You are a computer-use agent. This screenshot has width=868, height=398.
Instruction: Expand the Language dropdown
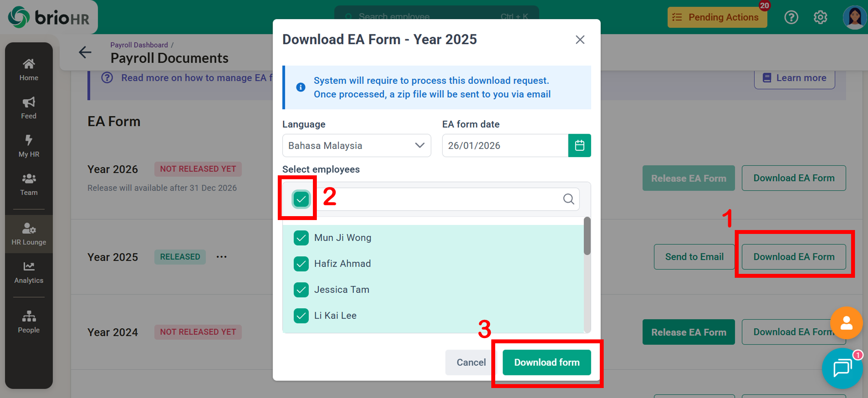click(356, 145)
